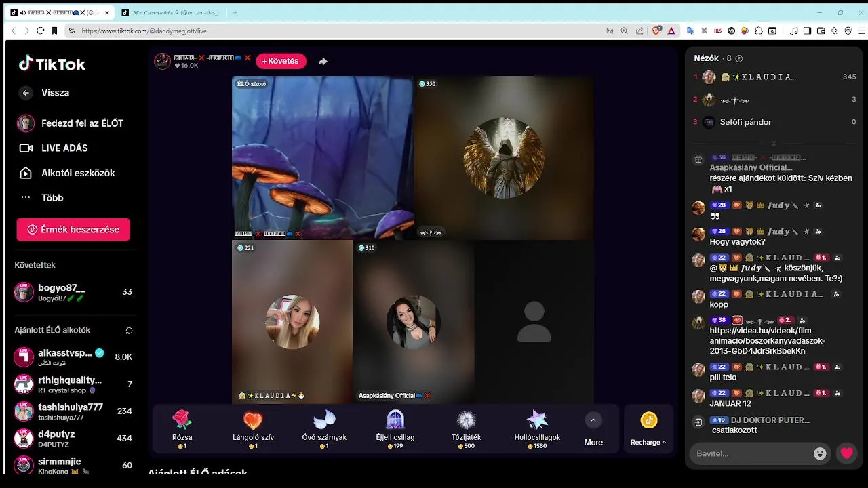This screenshot has width=868, height=488.
Task: Send the Éjjeli csillag gift
Action: (x=395, y=429)
